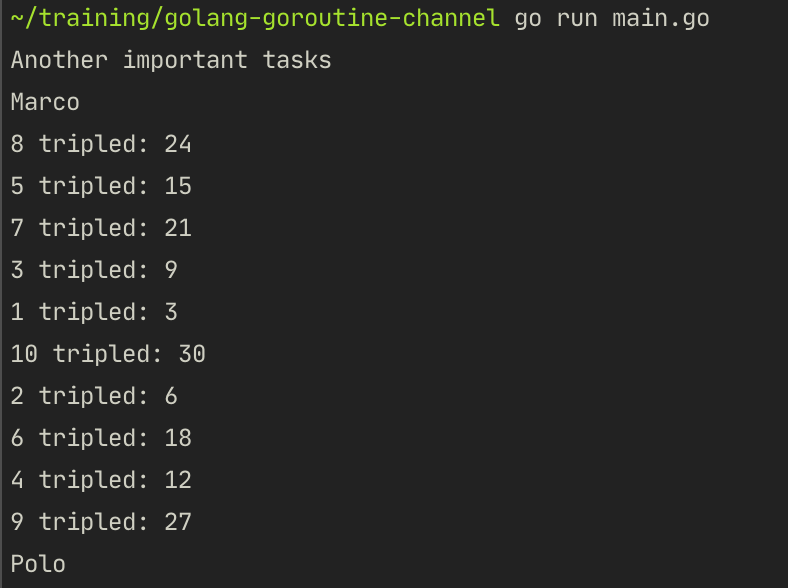Click the '4 tripled: 12' line
Viewport: 788px width, 588px height.
101,481
